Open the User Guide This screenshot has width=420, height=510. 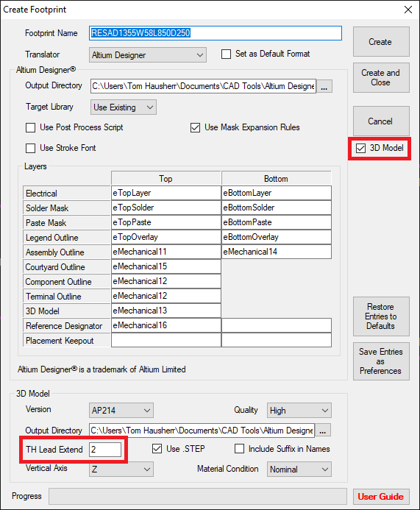[381, 497]
